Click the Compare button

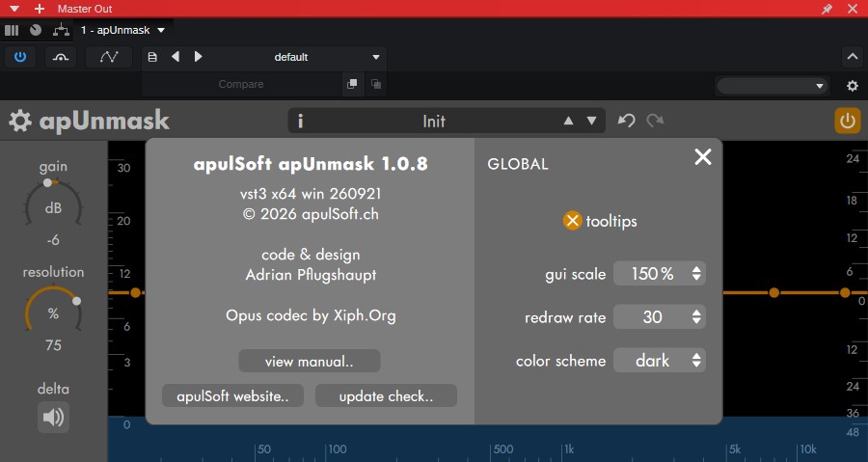241,84
